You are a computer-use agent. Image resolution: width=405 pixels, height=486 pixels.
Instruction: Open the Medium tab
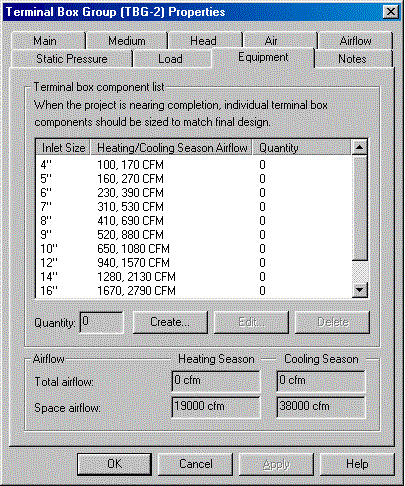tap(127, 41)
